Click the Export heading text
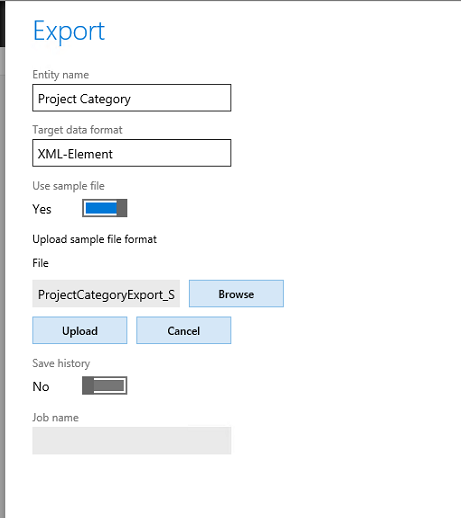The width and height of the screenshot is (461, 518). [x=69, y=32]
